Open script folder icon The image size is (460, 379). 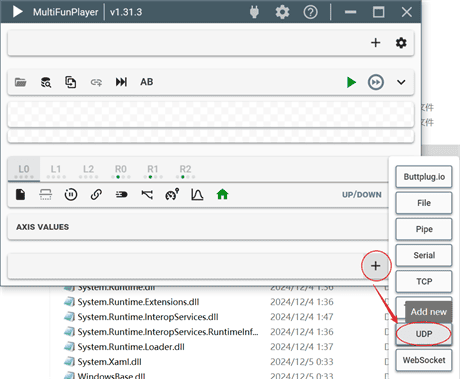(x=21, y=82)
